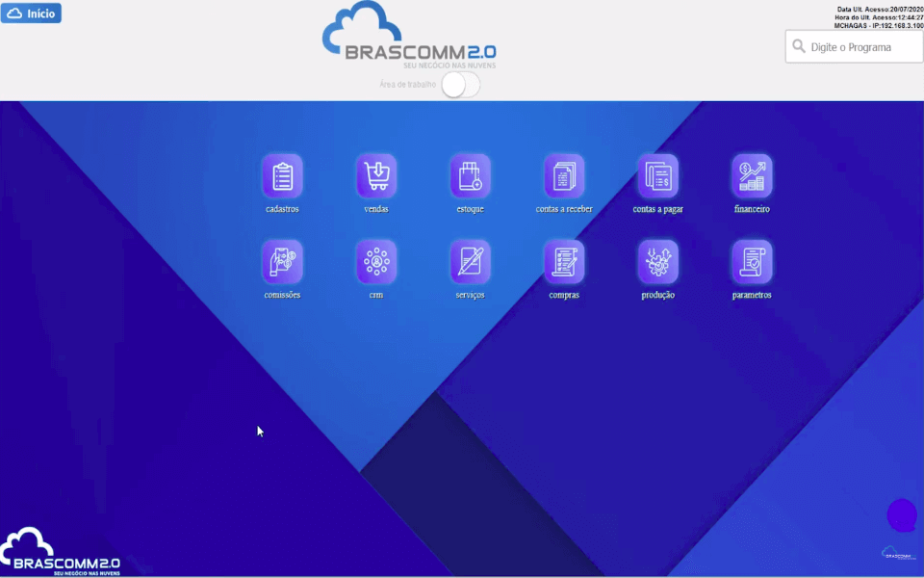The width and height of the screenshot is (924, 578).
Task: Open the compras module icon
Action: (564, 262)
